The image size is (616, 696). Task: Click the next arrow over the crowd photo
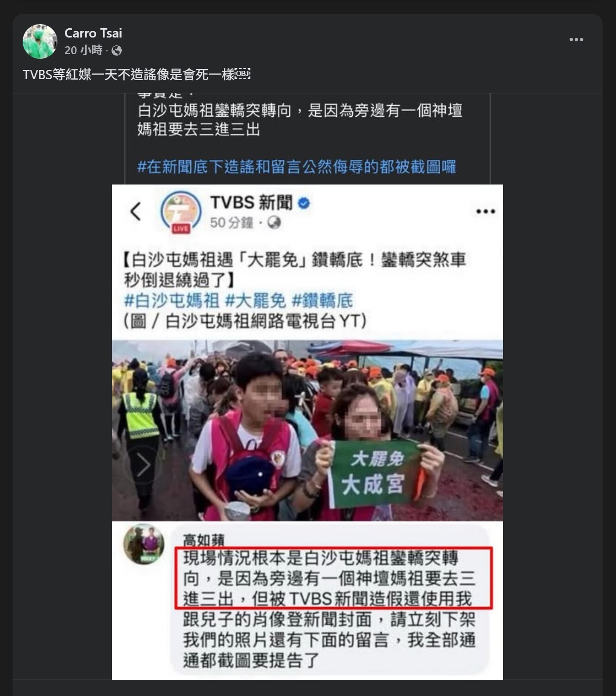tap(143, 464)
